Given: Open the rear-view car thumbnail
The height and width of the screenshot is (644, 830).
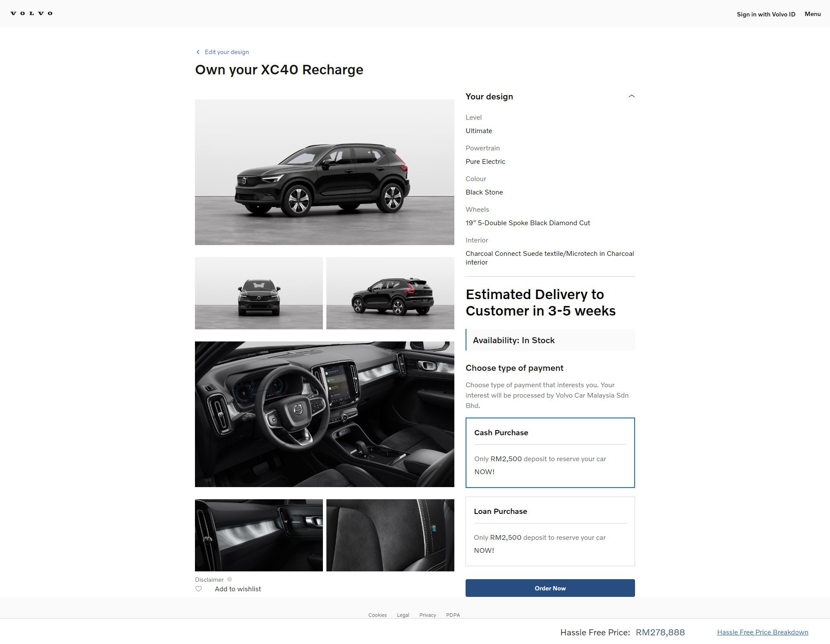Looking at the screenshot, I should pos(390,293).
